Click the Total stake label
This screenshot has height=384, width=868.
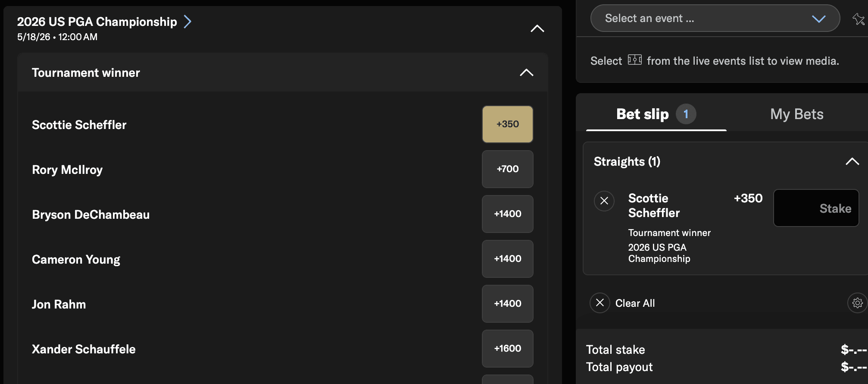pyautogui.click(x=615, y=349)
